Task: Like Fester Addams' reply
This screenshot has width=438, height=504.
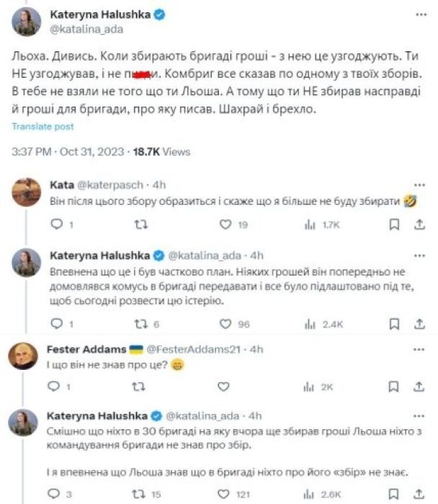Action: (224, 386)
